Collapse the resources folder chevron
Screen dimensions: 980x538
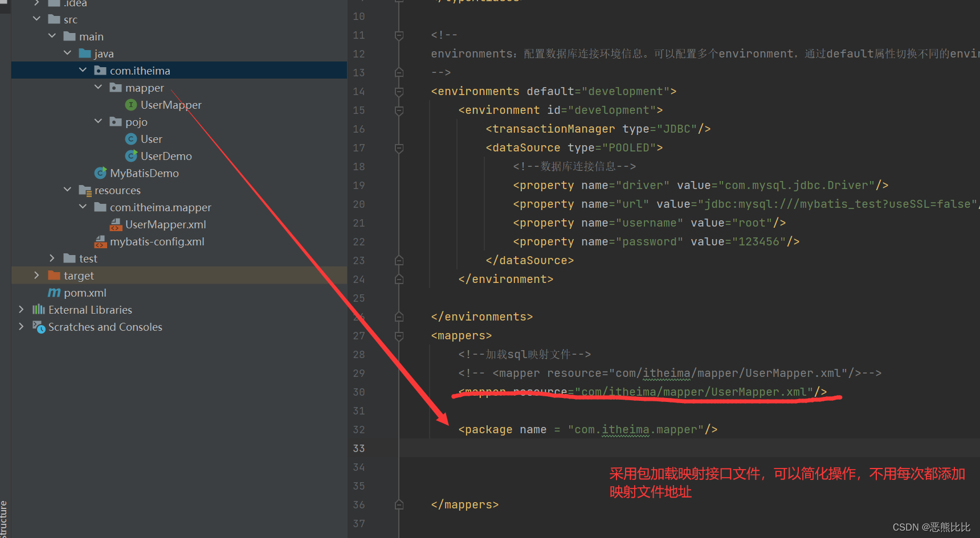[x=68, y=190]
